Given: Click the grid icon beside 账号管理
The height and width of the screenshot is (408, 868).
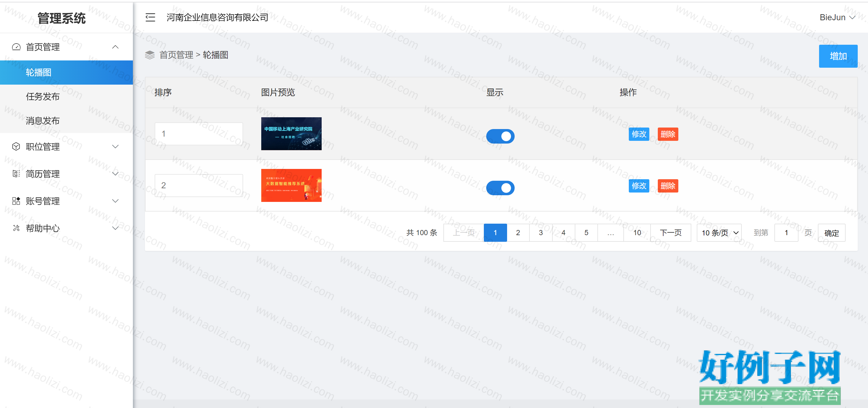Looking at the screenshot, I should (16, 201).
